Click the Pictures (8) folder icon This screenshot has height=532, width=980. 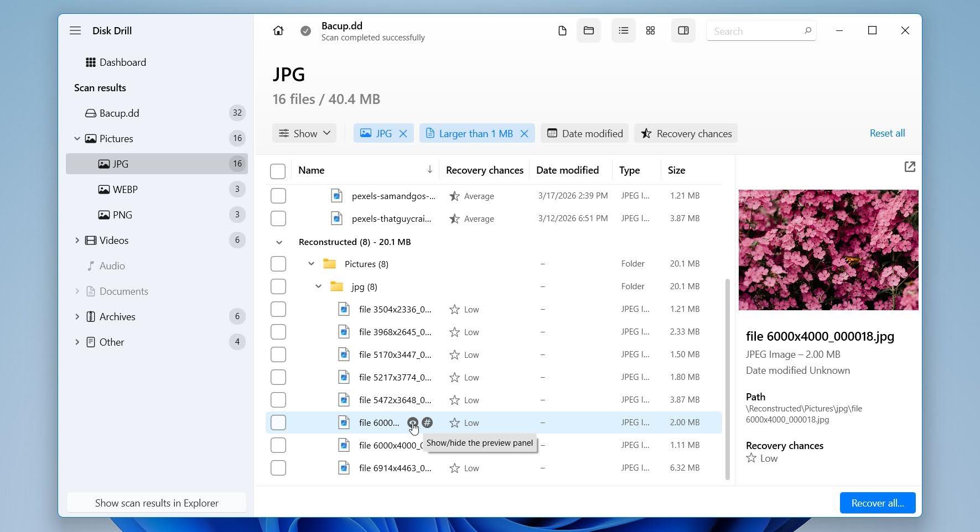point(330,264)
